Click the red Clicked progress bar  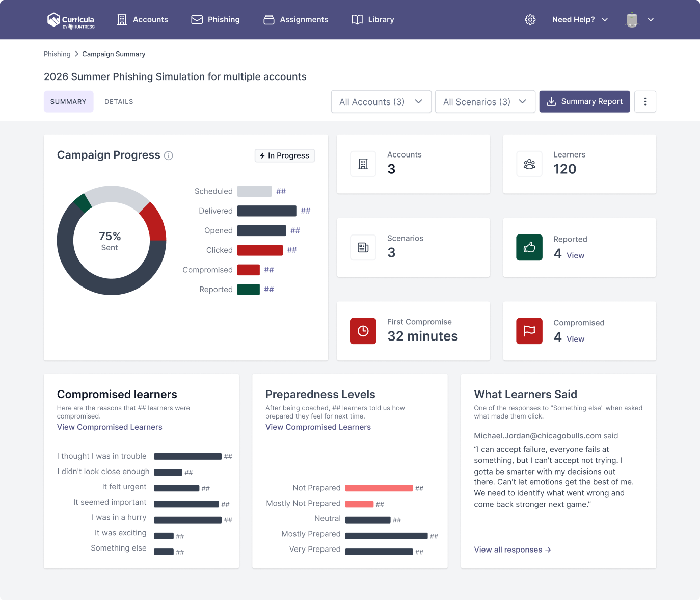point(260,250)
